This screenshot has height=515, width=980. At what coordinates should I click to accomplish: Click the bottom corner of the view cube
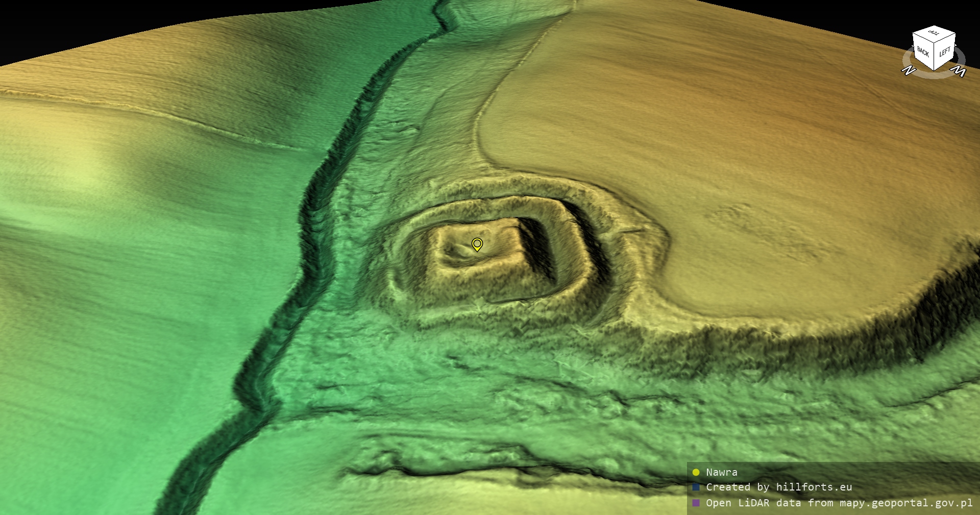pos(934,70)
